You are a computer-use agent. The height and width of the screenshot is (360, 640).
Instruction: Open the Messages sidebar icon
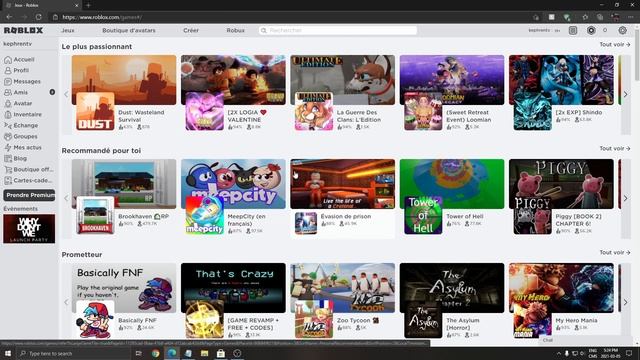point(8,82)
